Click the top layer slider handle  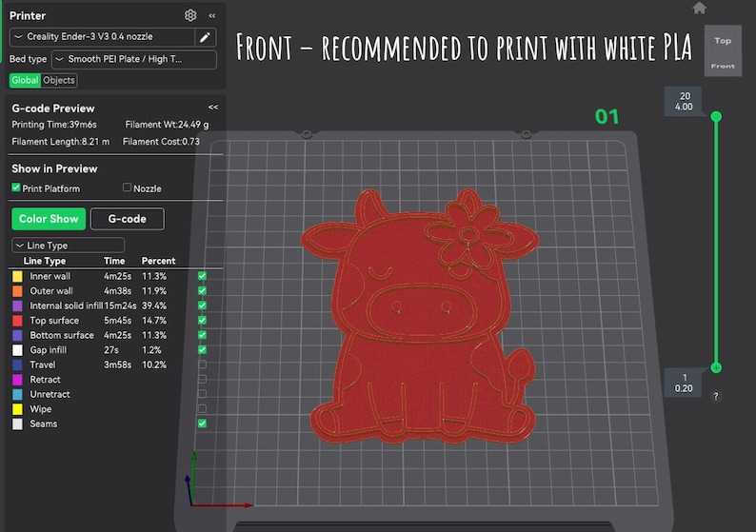716,116
